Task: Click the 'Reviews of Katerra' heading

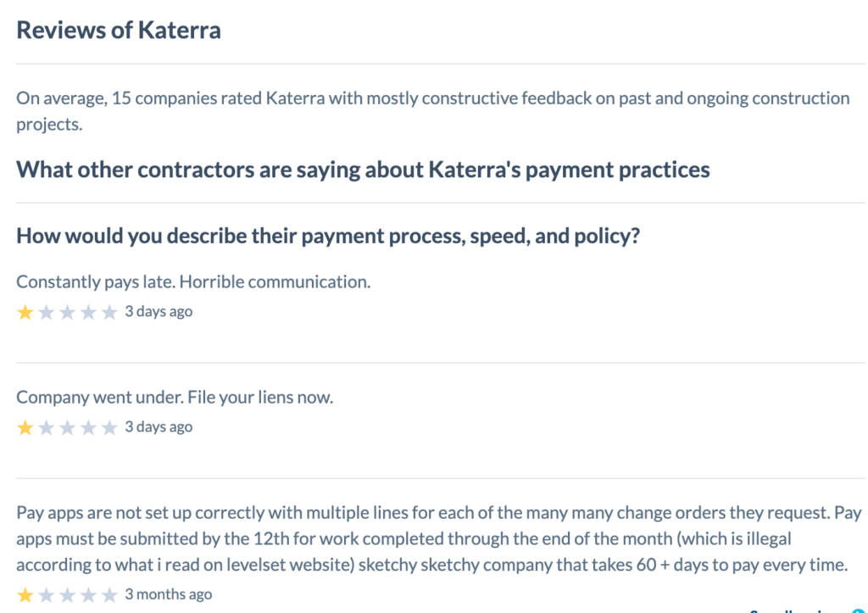Action: tap(119, 31)
